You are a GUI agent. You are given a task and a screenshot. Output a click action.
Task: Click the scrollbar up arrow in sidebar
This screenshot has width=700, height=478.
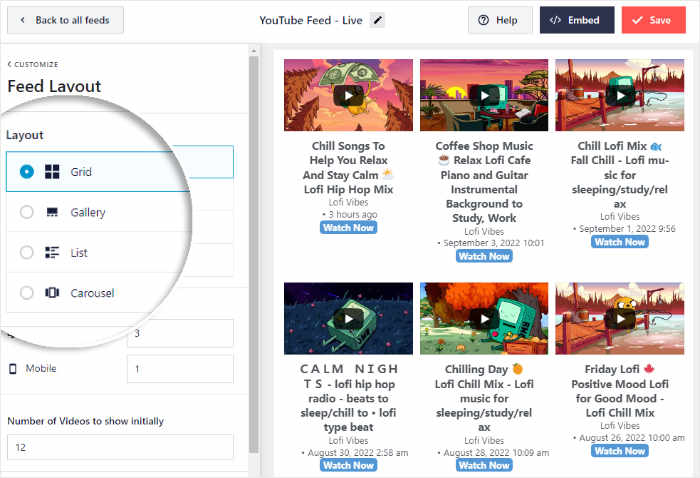click(254, 50)
